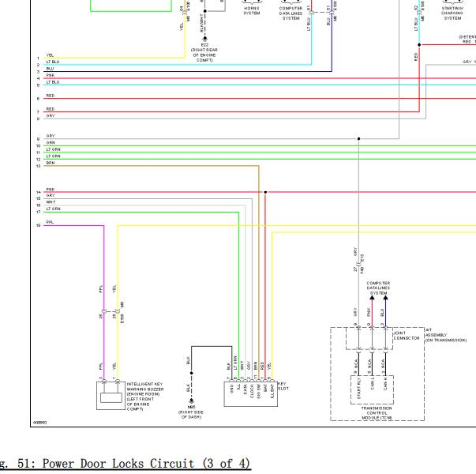The width and height of the screenshot is (476, 474).
Task: Click the RED label on wire 7
Action: 51,109
